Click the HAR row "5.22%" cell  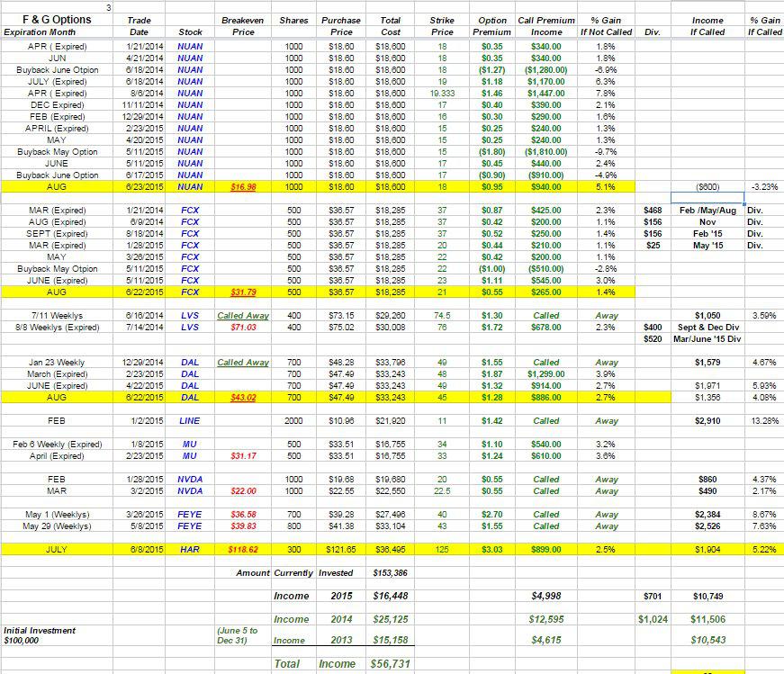point(764,550)
